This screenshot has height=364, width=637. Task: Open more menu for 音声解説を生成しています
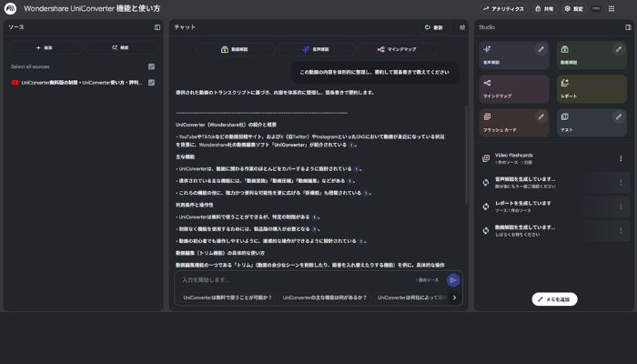click(x=621, y=182)
